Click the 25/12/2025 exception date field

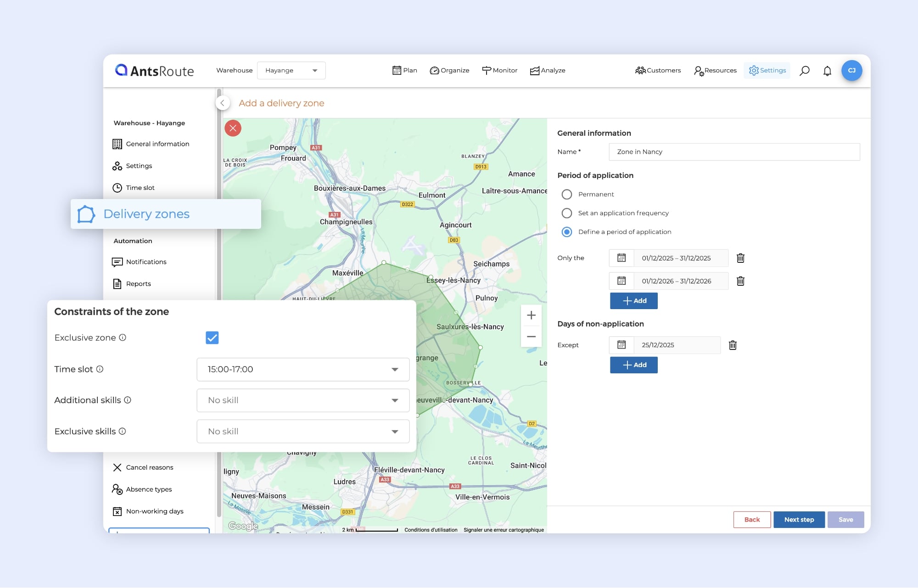click(x=677, y=345)
